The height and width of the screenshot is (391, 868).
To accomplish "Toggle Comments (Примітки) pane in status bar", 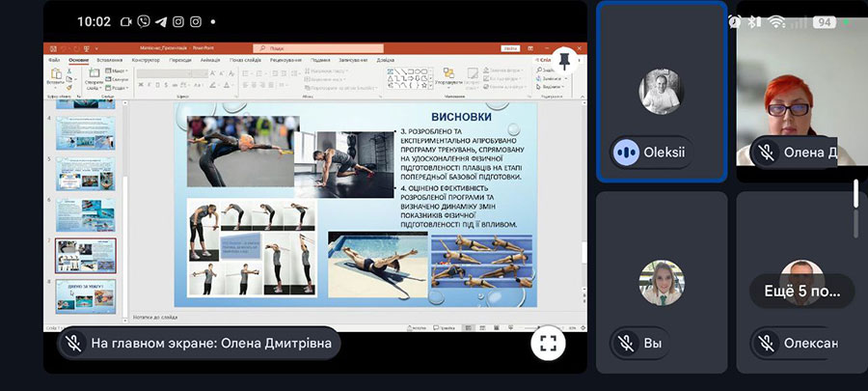I will pyautogui.click(x=444, y=328).
